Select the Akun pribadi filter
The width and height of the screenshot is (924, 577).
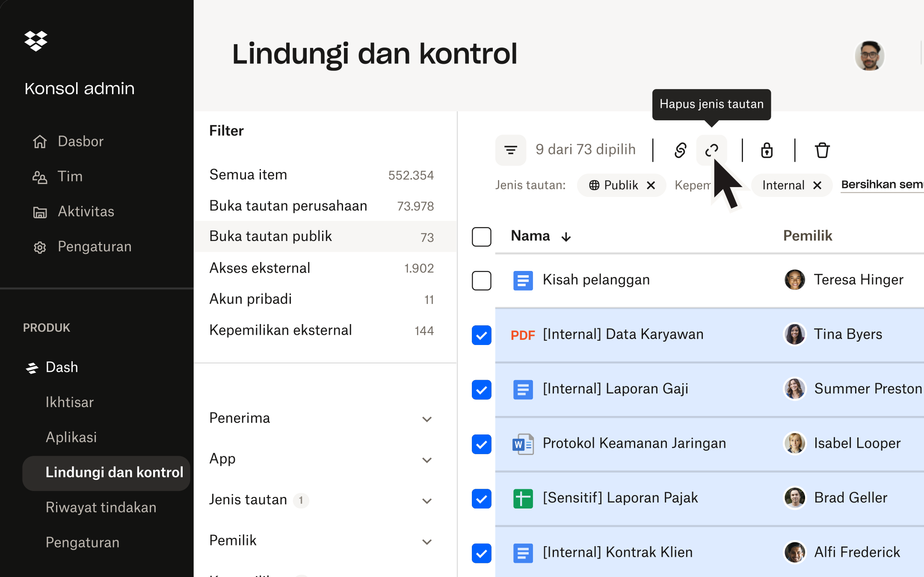point(322,299)
